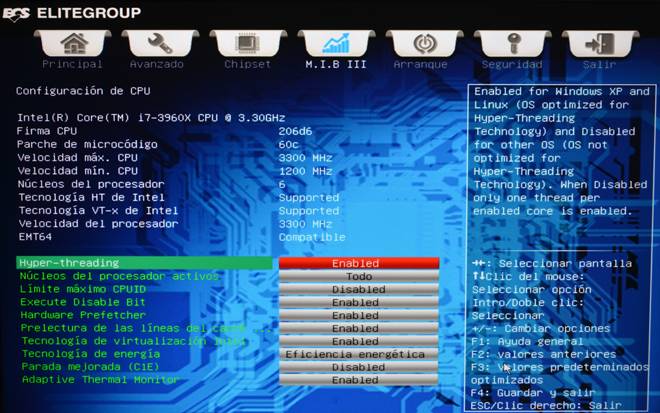The image size is (660, 413).
Task: Select Prelectura de las líneas label
Action: click(146, 328)
